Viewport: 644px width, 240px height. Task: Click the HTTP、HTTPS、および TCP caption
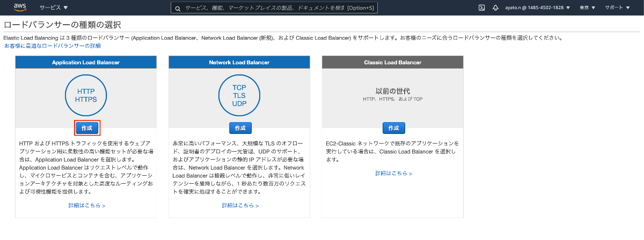(x=393, y=100)
